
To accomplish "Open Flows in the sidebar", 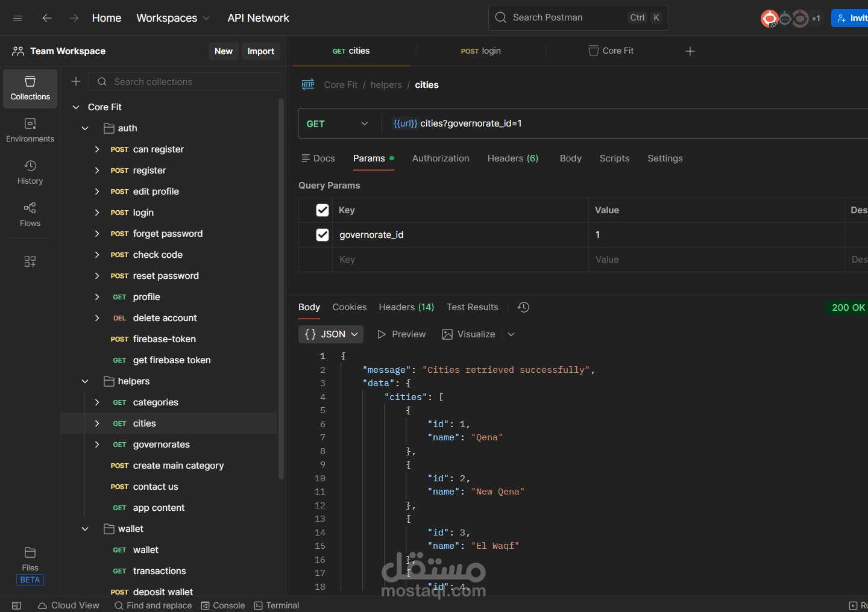I will pyautogui.click(x=30, y=215).
